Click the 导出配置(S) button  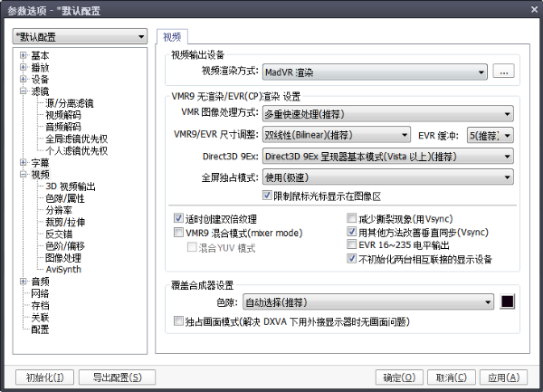coord(112,377)
